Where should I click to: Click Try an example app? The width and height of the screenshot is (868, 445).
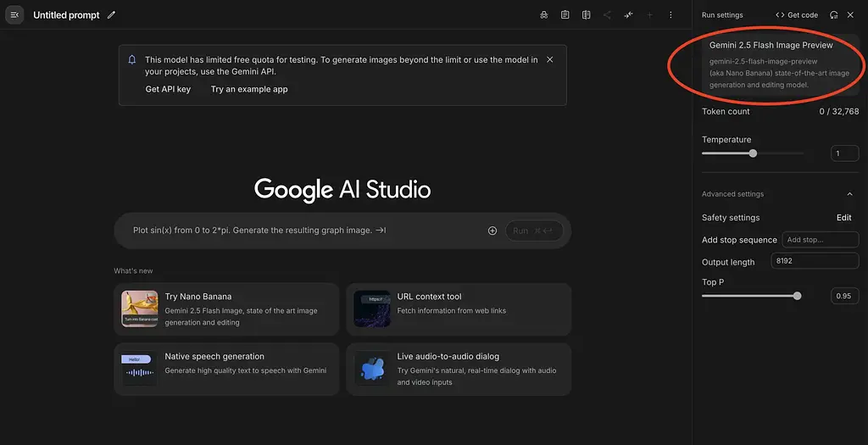click(249, 89)
